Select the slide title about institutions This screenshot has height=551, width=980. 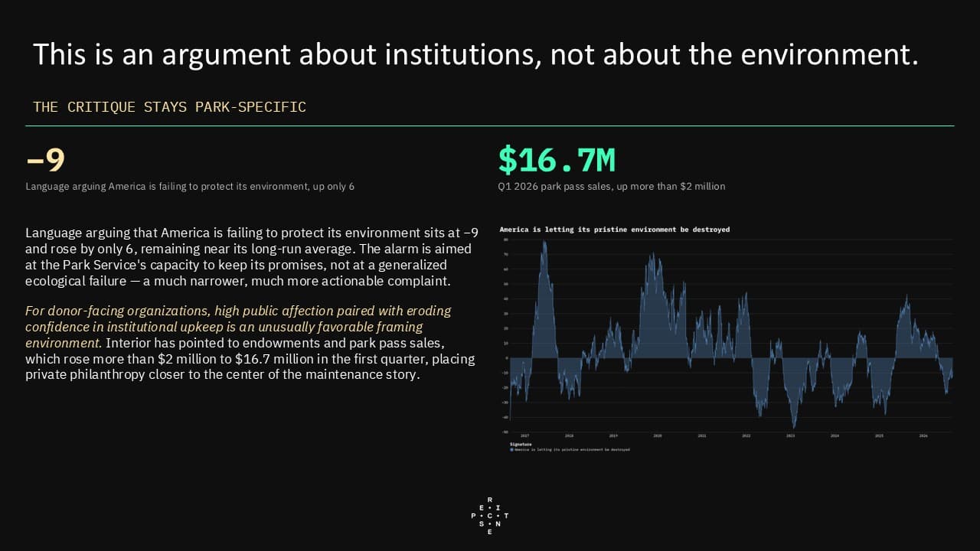pos(475,55)
